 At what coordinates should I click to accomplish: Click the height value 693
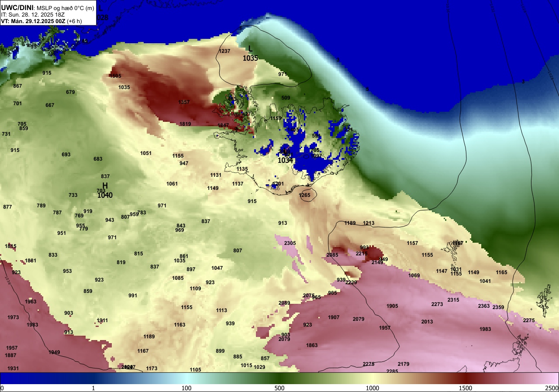66,155
